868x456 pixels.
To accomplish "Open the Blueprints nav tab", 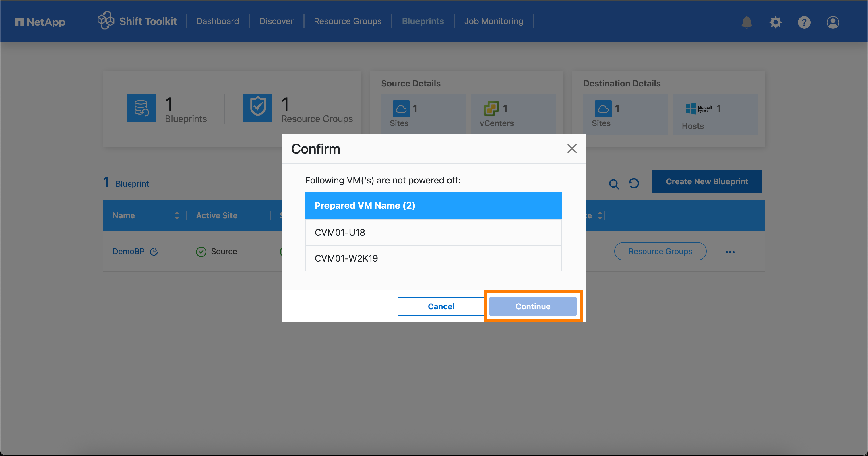I will pos(423,21).
